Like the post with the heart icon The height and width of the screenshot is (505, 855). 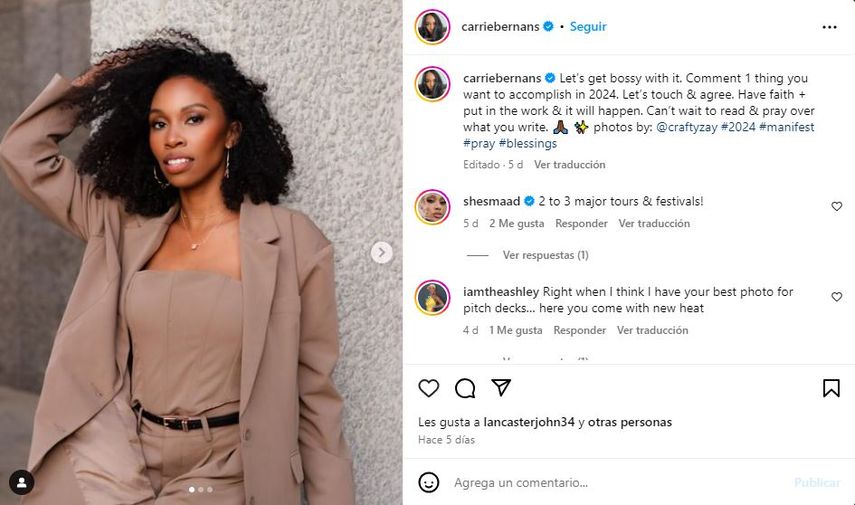point(429,388)
